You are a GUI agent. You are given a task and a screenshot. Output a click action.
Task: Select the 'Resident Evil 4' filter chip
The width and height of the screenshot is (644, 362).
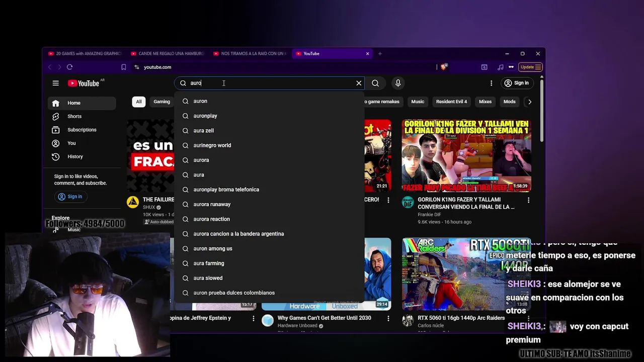[451, 102]
